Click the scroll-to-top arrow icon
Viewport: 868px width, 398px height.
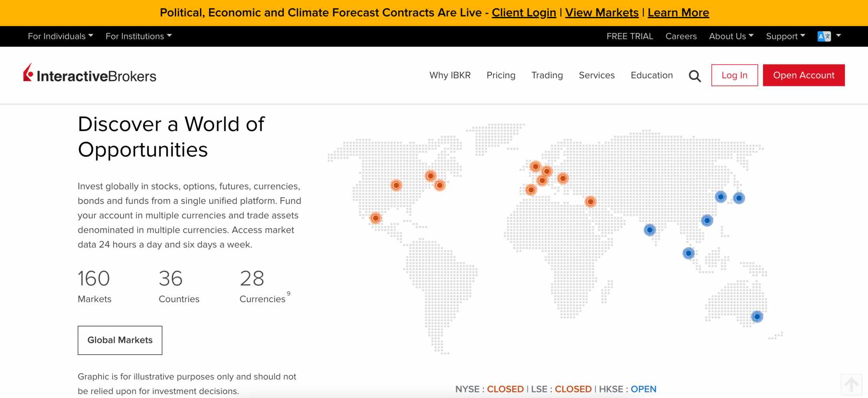click(x=851, y=384)
